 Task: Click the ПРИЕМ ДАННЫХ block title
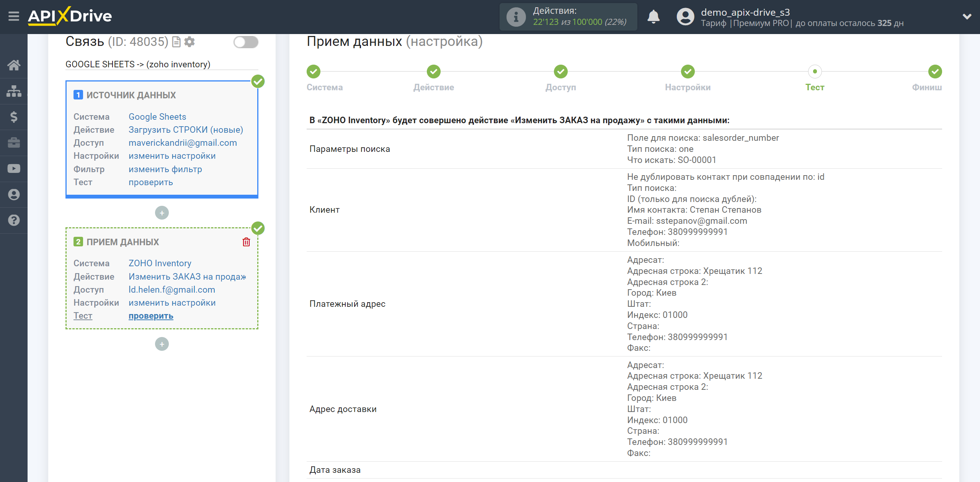[x=122, y=242]
